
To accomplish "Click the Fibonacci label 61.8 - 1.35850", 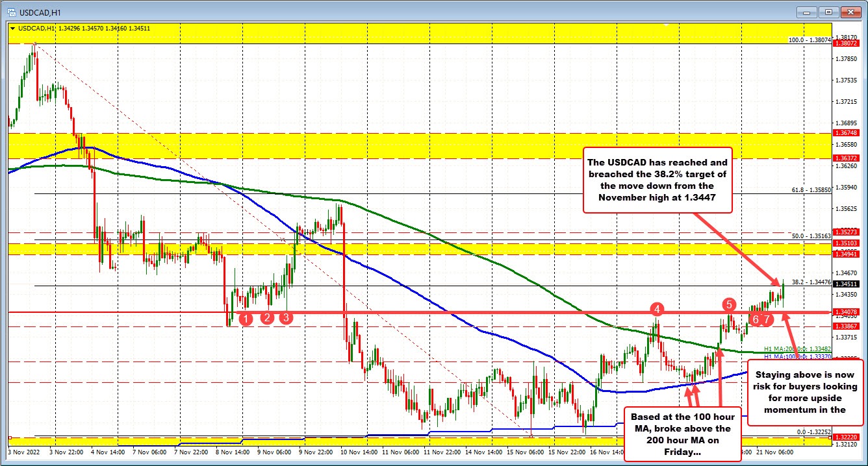I will pos(811,190).
